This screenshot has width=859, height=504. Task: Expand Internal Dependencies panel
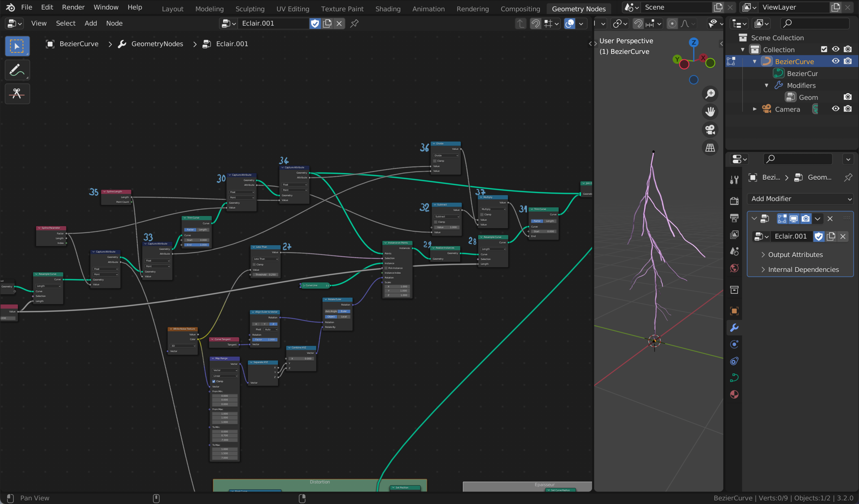pos(803,270)
